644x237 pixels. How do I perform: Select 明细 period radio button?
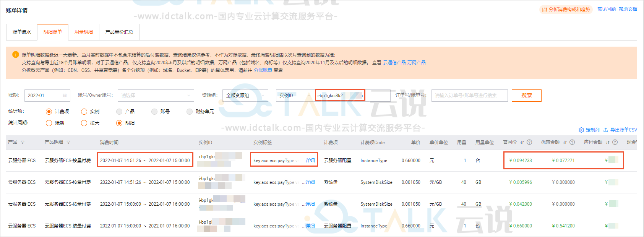pos(119,123)
